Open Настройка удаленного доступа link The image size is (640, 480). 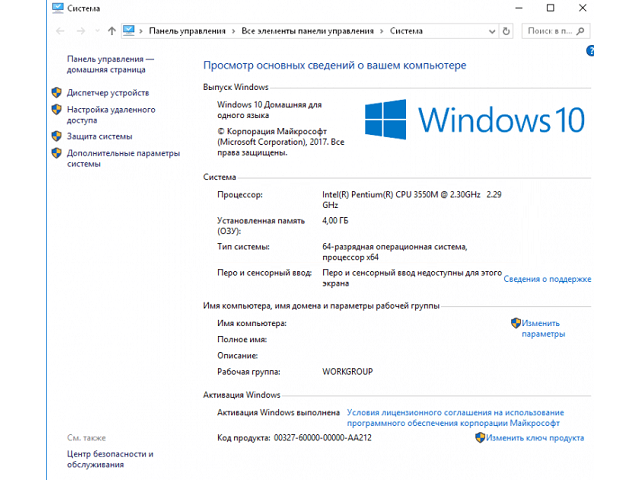point(111,115)
